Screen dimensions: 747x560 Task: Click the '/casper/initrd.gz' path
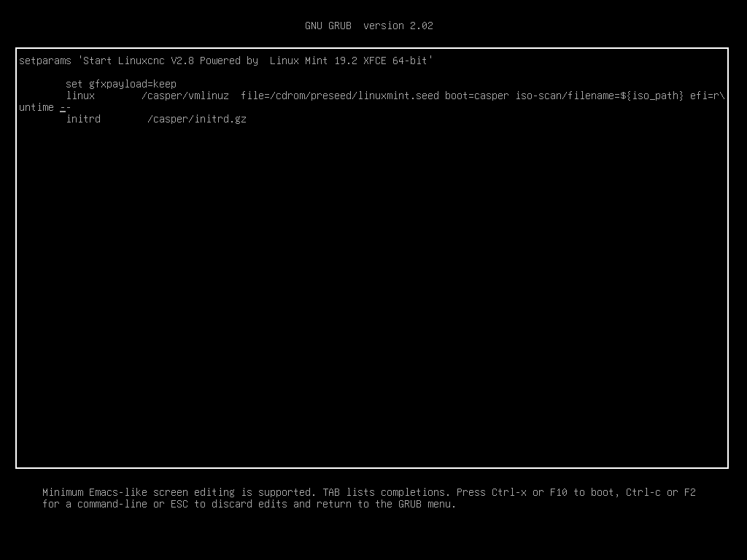[197, 119]
